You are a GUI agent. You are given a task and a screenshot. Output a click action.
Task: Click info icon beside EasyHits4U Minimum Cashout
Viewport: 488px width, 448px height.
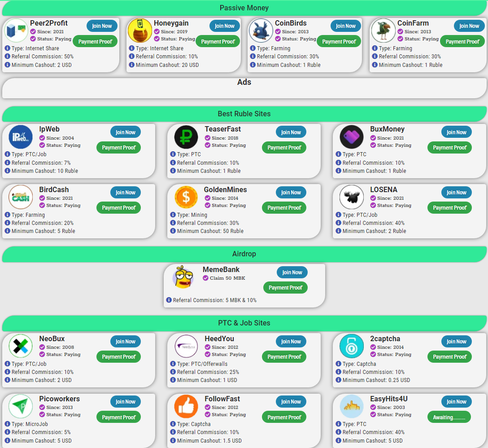tap(339, 440)
